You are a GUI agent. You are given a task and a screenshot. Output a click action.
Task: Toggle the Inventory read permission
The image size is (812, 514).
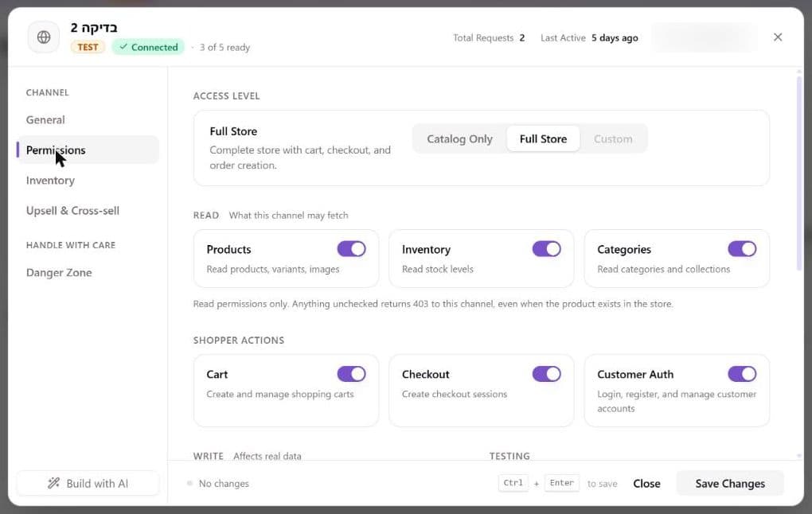(x=546, y=249)
